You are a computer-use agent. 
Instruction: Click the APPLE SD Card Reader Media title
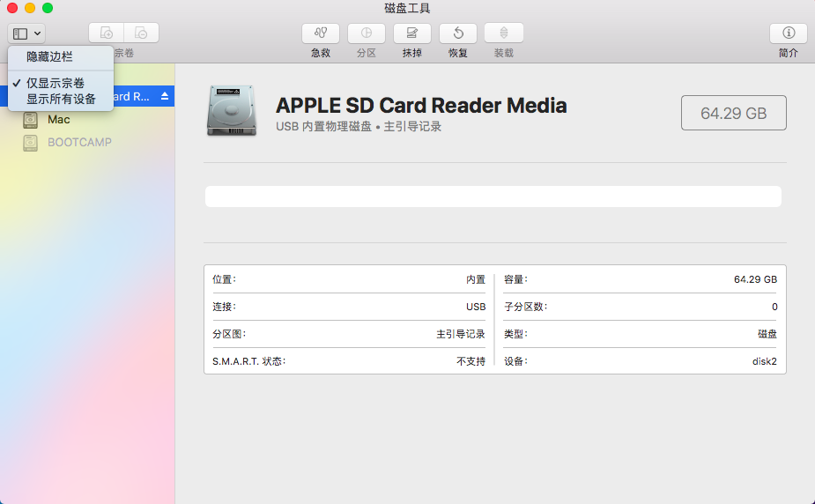pos(421,106)
